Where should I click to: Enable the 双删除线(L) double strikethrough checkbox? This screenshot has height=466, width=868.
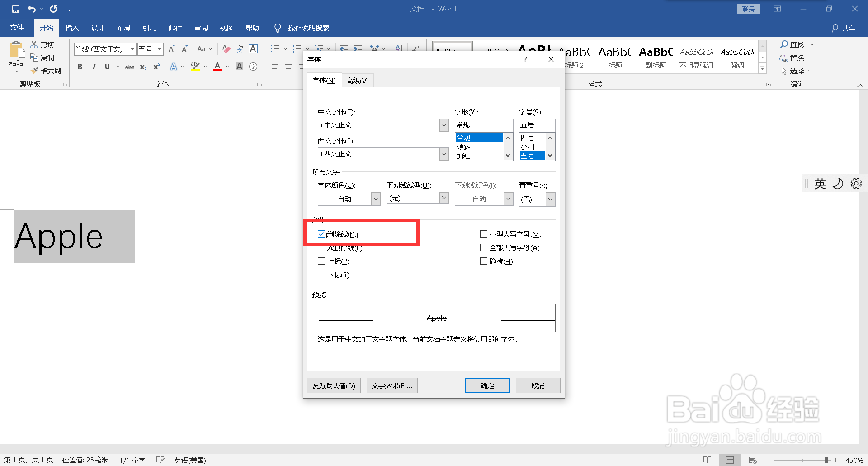tap(321, 247)
